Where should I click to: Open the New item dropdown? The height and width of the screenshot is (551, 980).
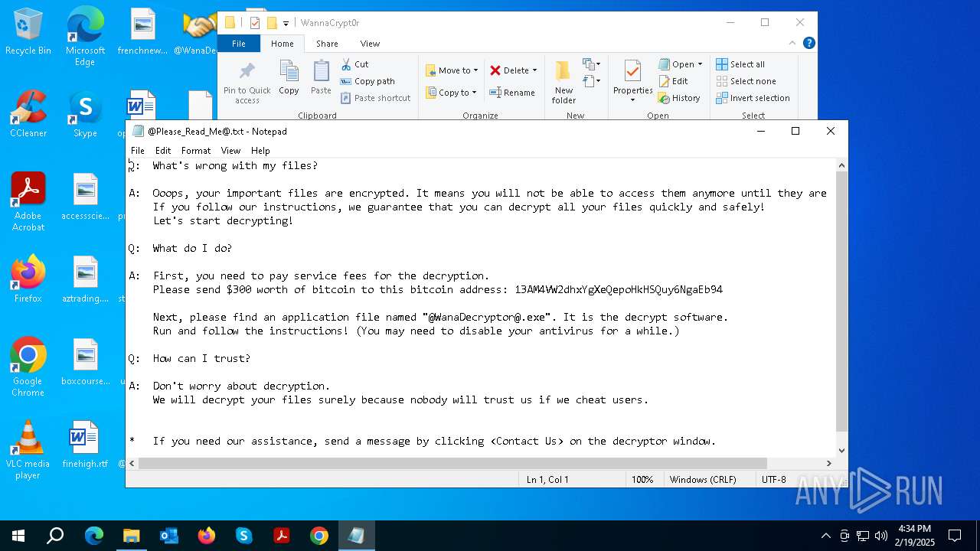pos(591,64)
